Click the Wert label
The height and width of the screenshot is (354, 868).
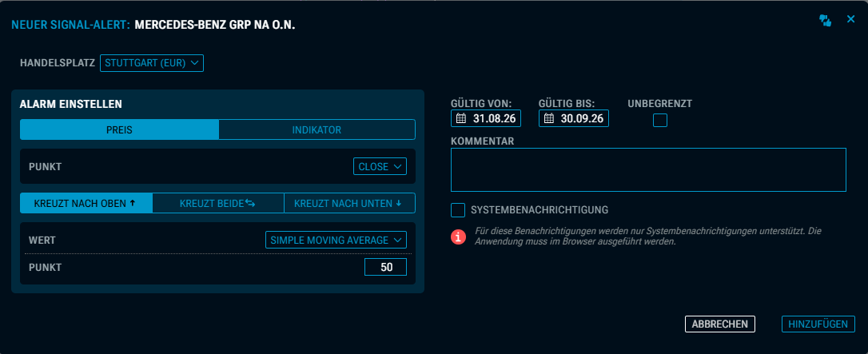pos(42,240)
